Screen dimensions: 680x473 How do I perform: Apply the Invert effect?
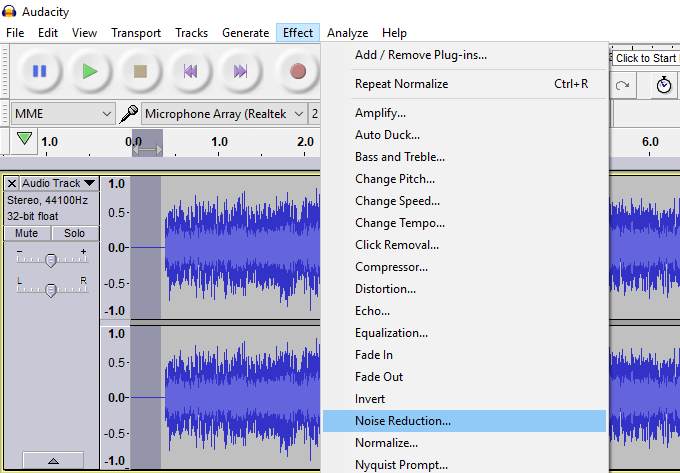pyautogui.click(x=464, y=399)
